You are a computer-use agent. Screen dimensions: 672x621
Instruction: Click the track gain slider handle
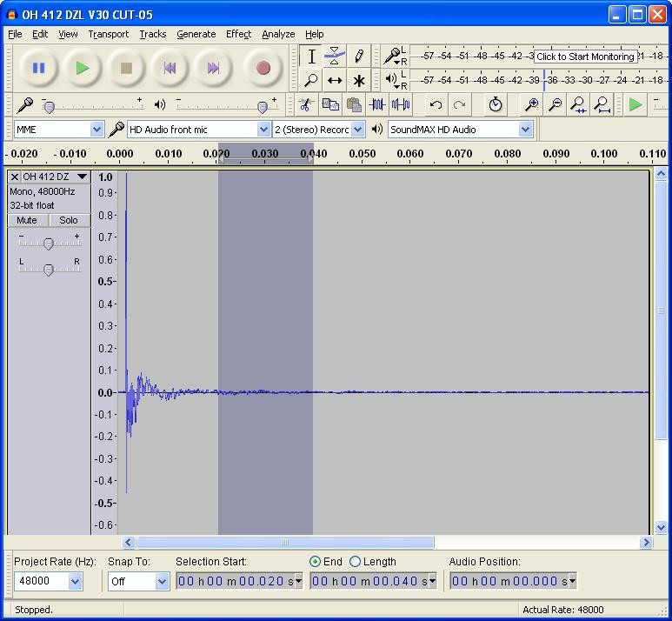(49, 244)
